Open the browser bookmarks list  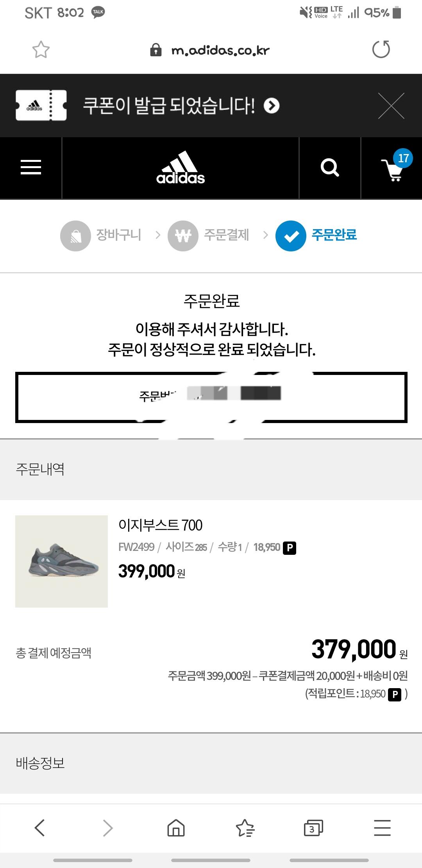[245, 827]
